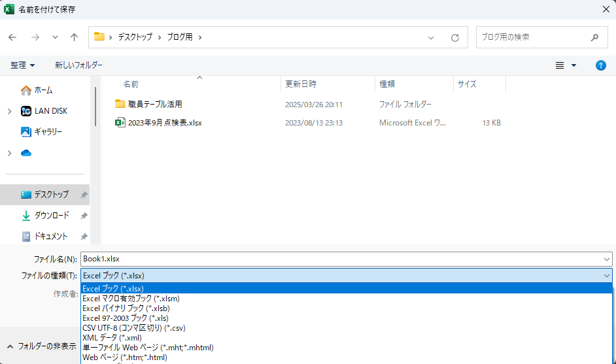Choose Excel バイナリ ブック (*.xlsb)
The height and width of the screenshot is (364, 616).
(x=347, y=308)
